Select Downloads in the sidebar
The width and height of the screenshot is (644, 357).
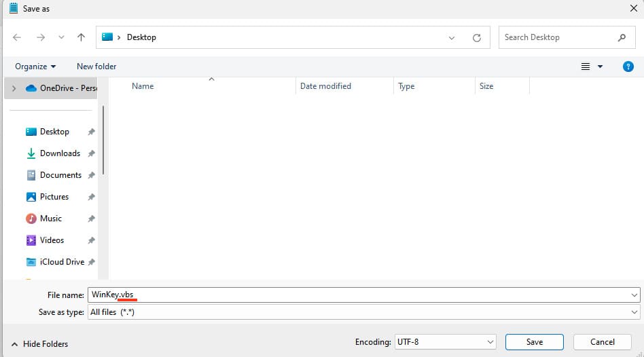click(60, 153)
